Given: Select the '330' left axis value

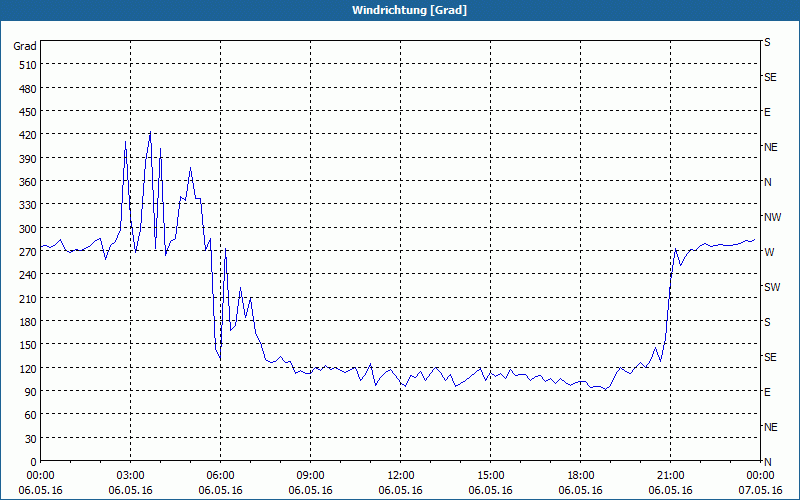Looking at the screenshot, I should (x=28, y=206).
